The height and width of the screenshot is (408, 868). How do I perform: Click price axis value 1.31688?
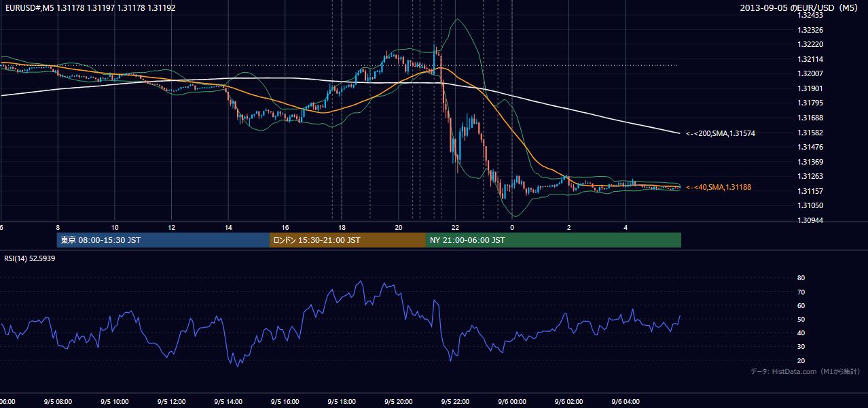[810, 118]
